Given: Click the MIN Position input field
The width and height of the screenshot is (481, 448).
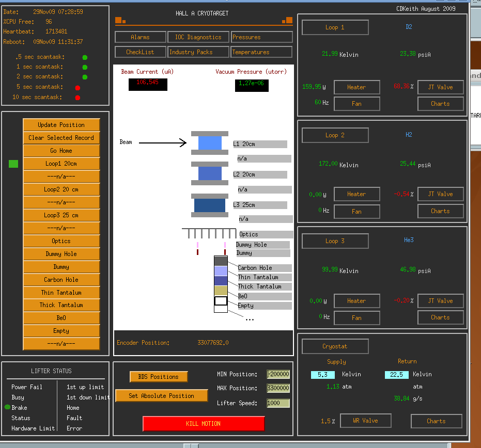Looking at the screenshot, I should click(278, 374).
